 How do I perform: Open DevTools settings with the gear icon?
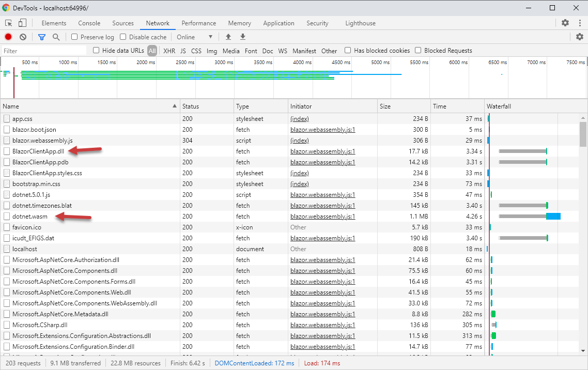(565, 23)
